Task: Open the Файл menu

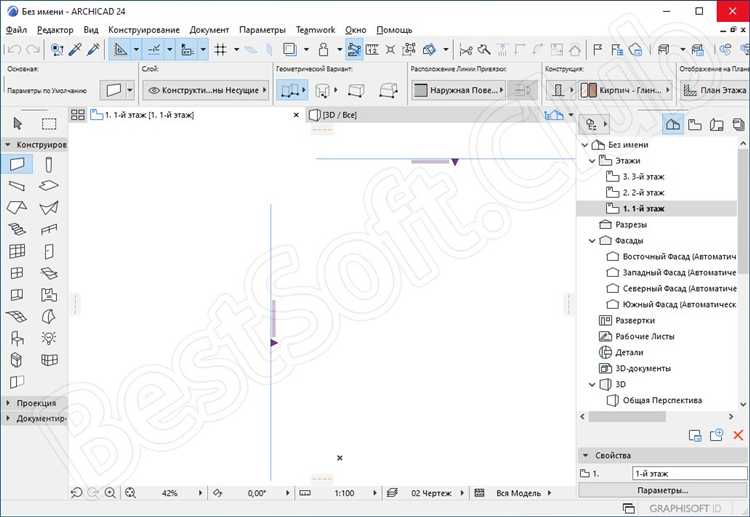Action: (x=16, y=30)
